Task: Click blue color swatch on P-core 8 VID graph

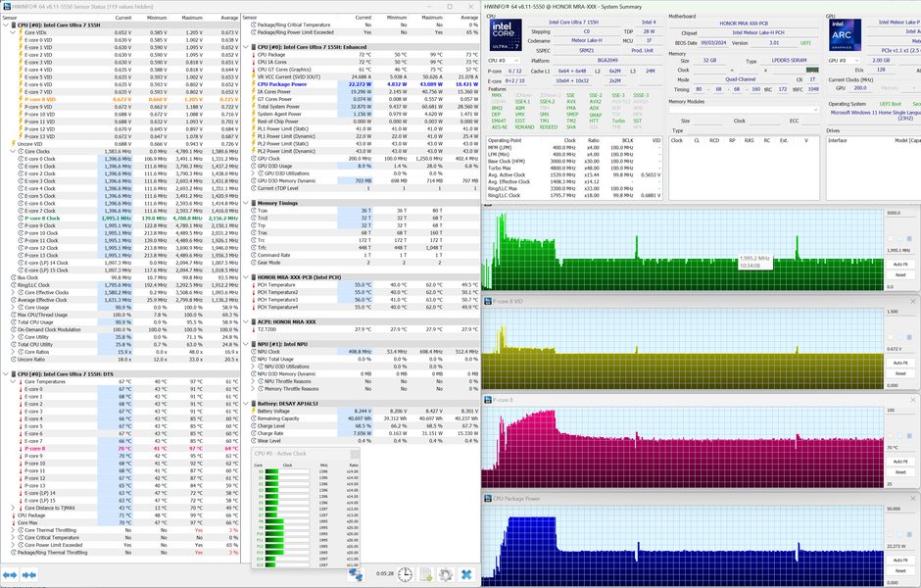Action: pyautogui.click(x=909, y=337)
